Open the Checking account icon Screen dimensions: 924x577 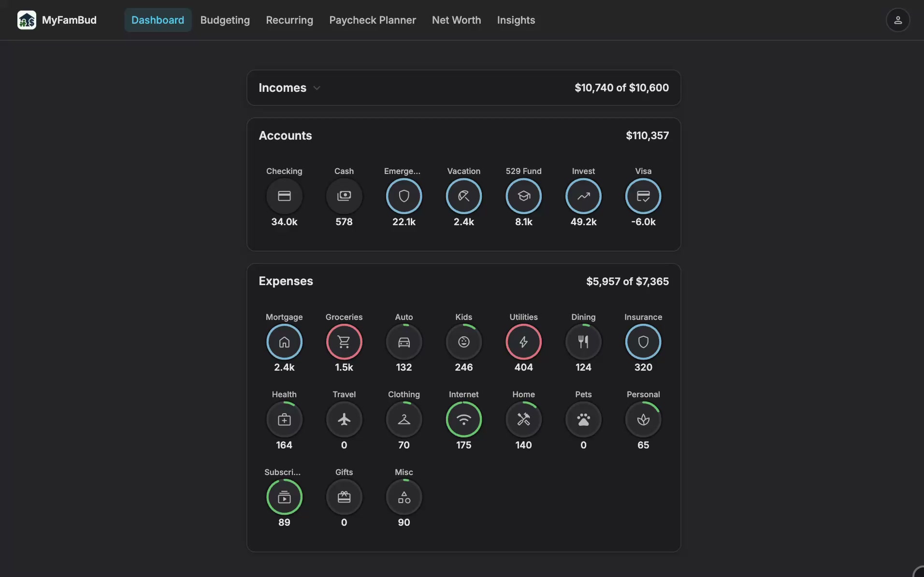click(x=284, y=196)
